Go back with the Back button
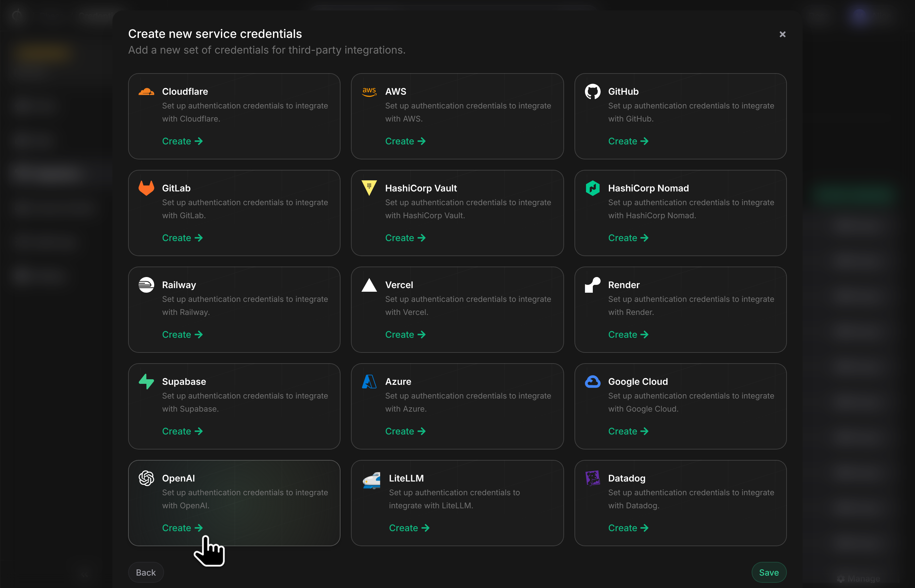Image resolution: width=915 pixels, height=588 pixels. pos(146,572)
